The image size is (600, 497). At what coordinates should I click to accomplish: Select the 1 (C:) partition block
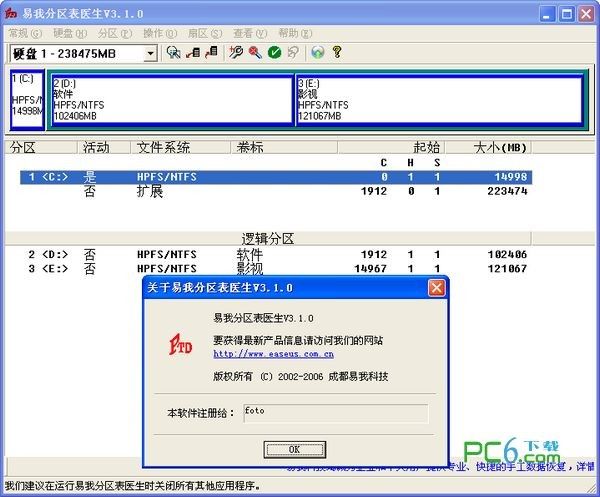[27, 100]
